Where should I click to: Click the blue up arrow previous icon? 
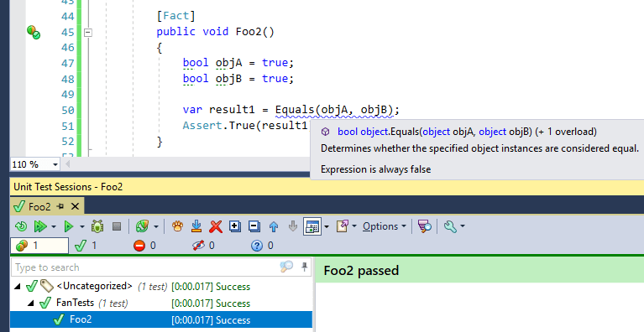pos(274,226)
